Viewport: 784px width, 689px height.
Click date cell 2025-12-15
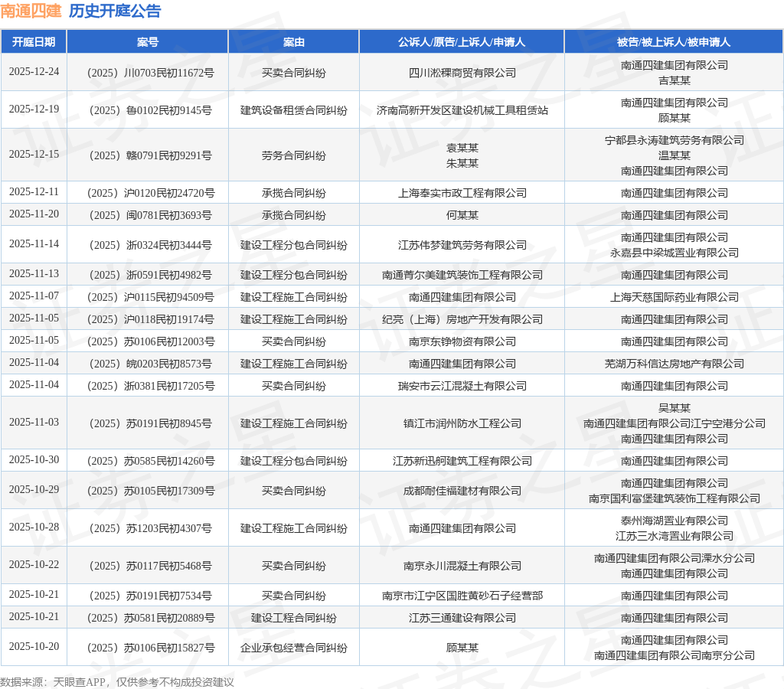(x=34, y=155)
